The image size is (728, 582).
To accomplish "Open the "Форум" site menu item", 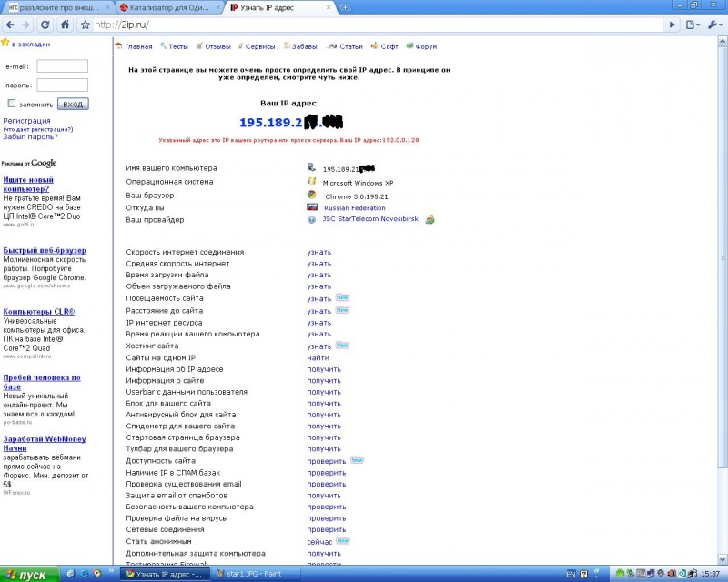I will (425, 46).
